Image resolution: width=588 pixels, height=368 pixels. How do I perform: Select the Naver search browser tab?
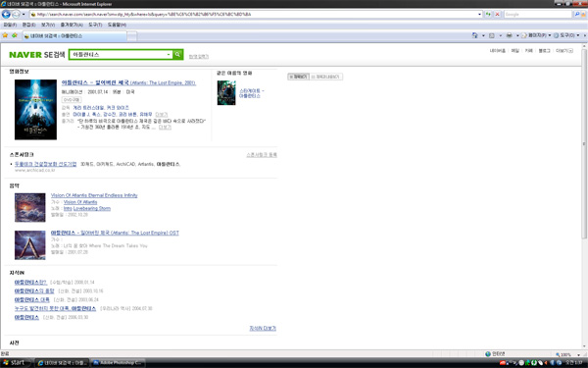[74, 36]
